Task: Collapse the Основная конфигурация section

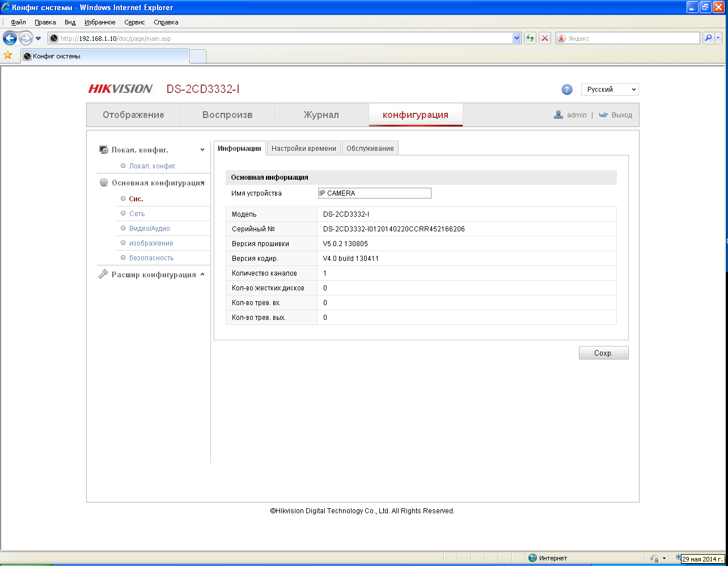Action: click(202, 183)
